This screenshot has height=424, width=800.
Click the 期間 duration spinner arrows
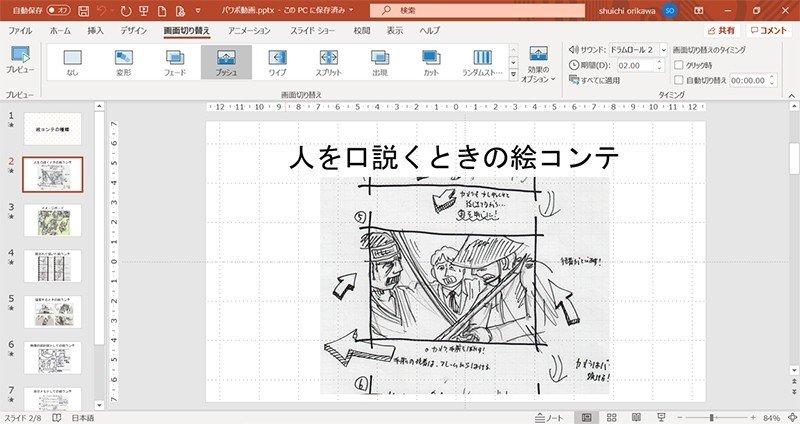(659, 65)
